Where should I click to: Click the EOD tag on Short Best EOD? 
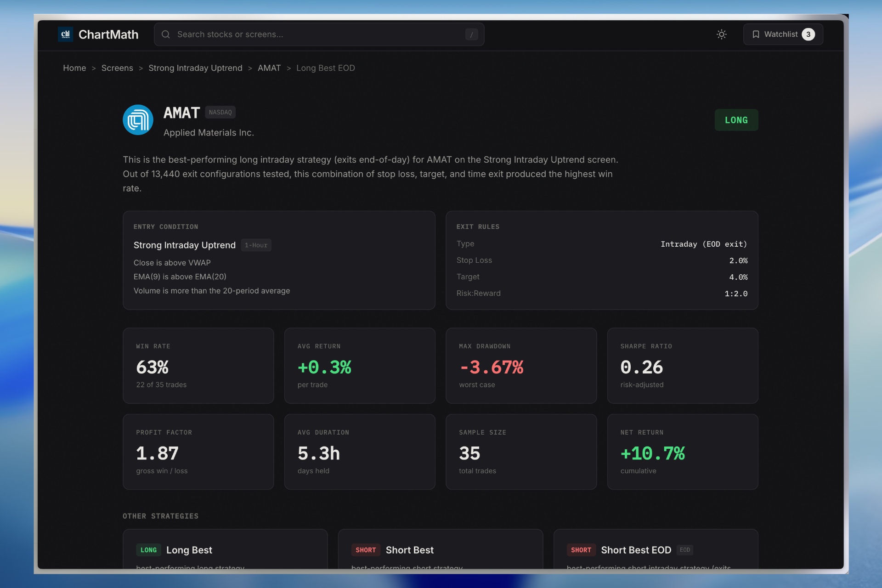coord(685,550)
